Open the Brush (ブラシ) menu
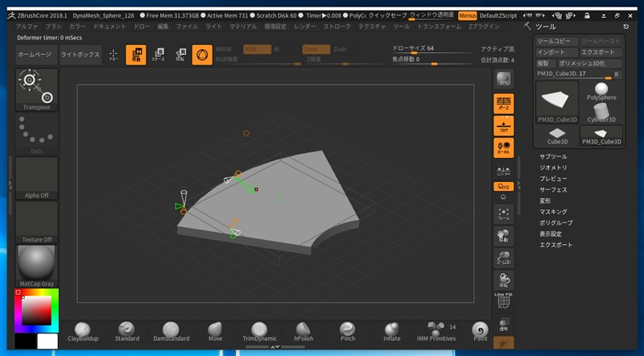 click(x=53, y=27)
